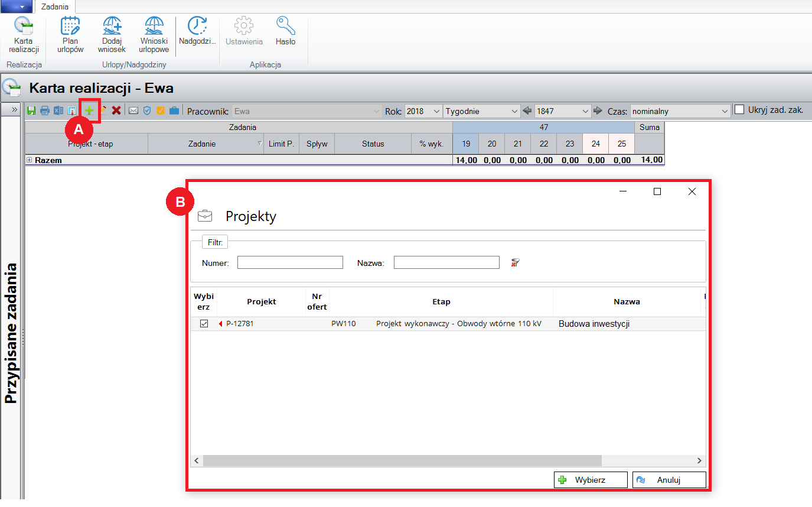The image size is (812, 507).
Task: Click the Spływ column header
Action: coord(317,144)
